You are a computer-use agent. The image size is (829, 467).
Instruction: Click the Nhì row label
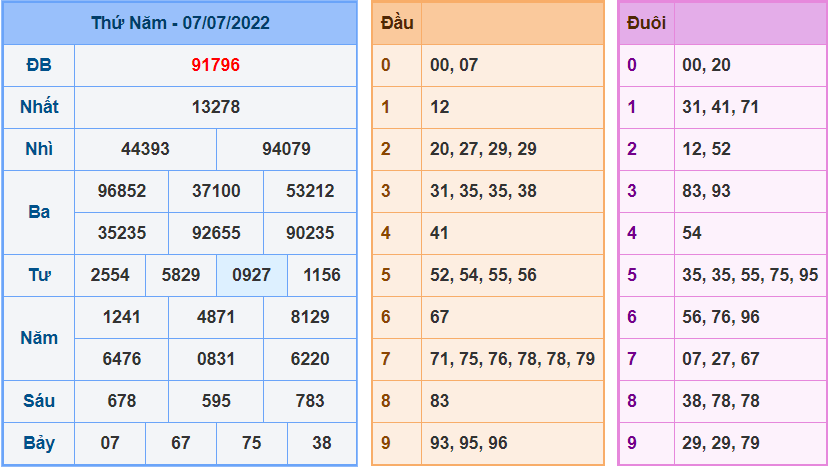point(39,149)
